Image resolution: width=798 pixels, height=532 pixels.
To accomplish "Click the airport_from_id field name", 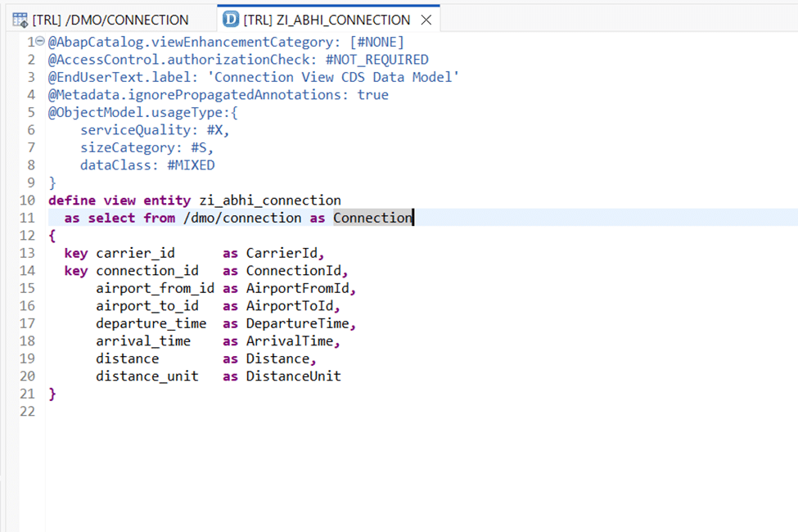I will tap(155, 288).
